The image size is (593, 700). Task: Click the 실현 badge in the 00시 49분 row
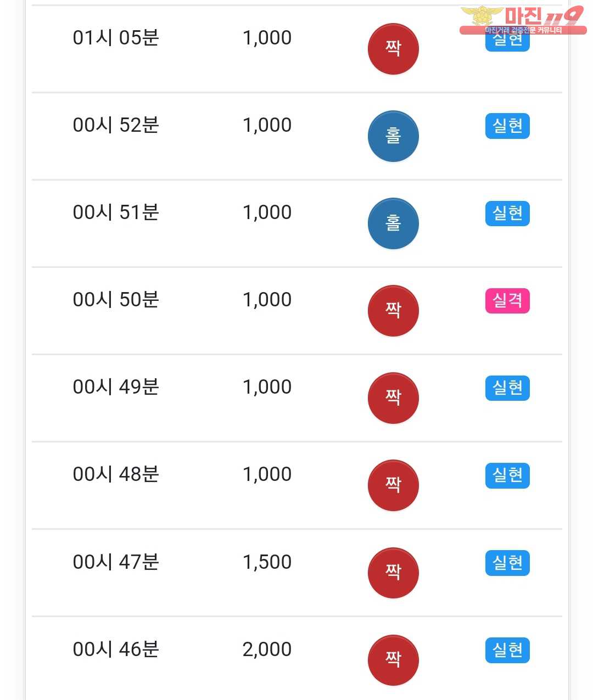[507, 388]
